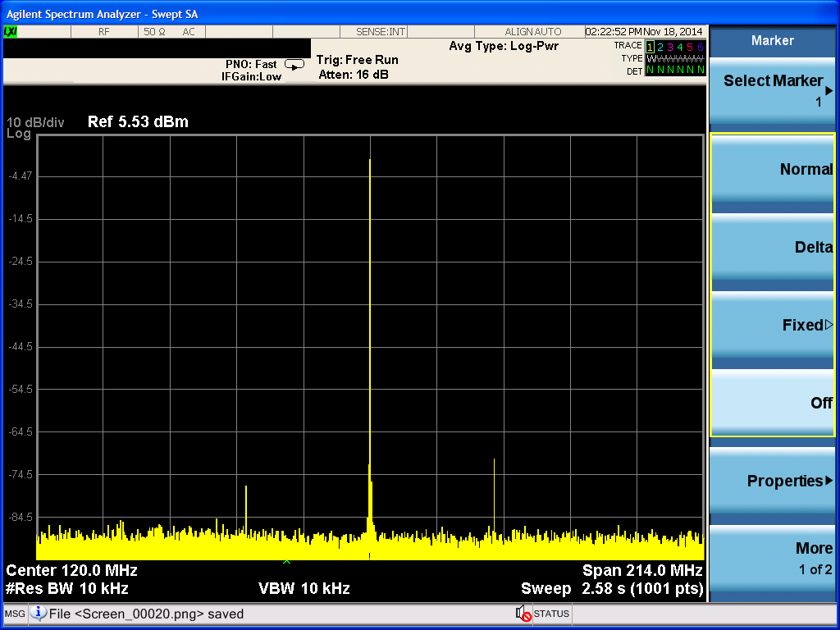The image size is (840, 630).
Task: Set marker mode to Normal
Action: [x=773, y=171]
